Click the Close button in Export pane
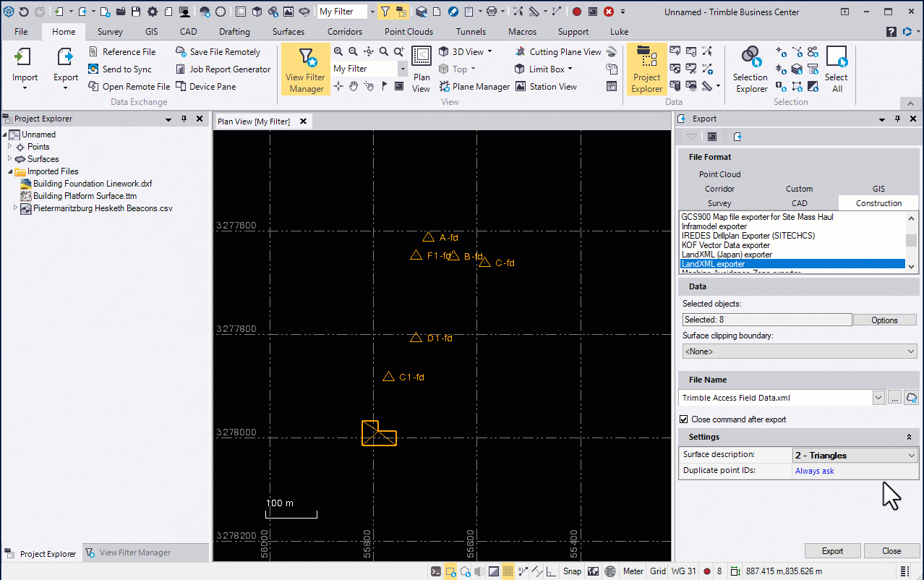This screenshot has height=580, width=924. point(891,551)
